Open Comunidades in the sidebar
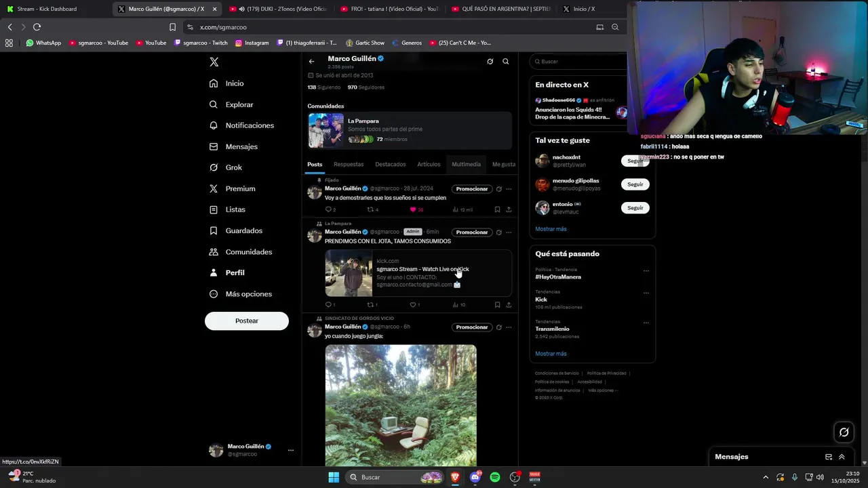 [x=241, y=251]
